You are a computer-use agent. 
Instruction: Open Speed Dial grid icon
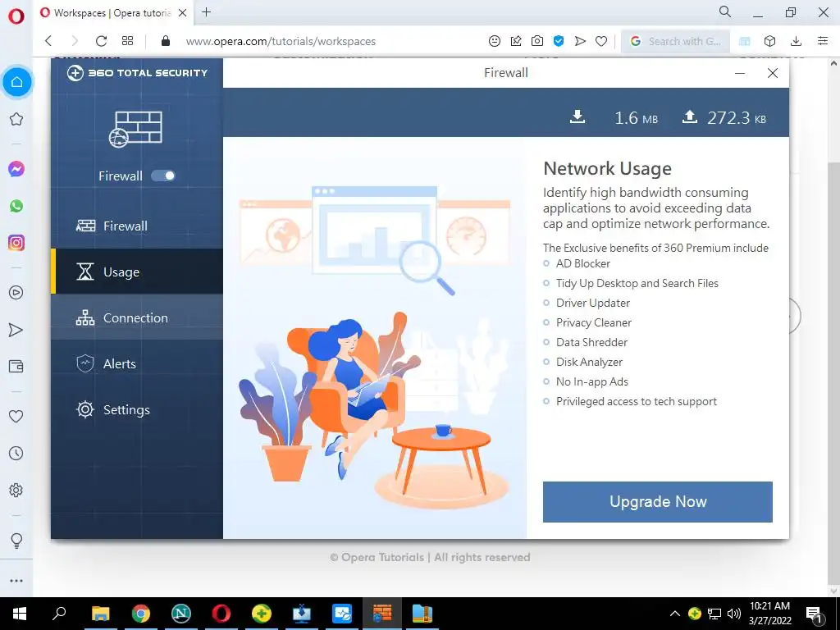127,41
